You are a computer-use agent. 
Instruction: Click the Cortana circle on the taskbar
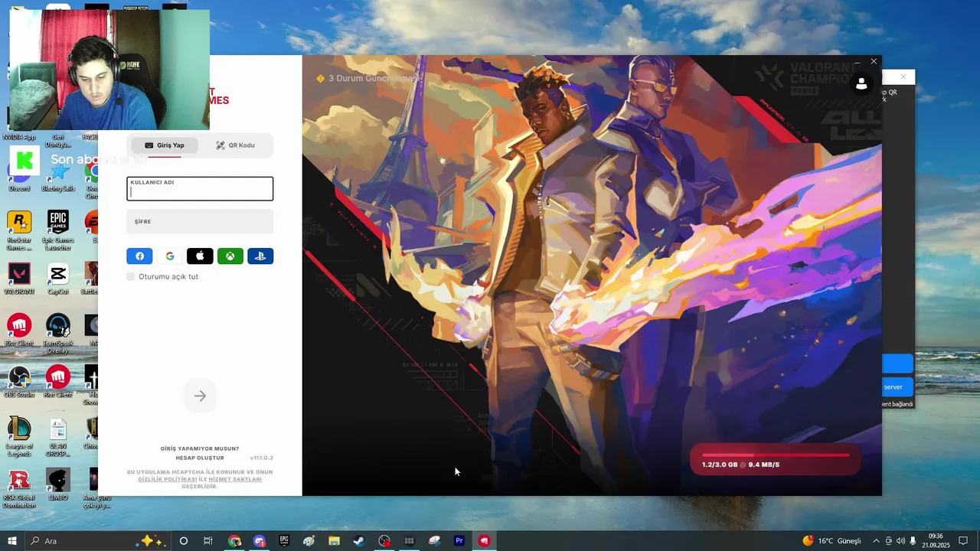(x=183, y=541)
